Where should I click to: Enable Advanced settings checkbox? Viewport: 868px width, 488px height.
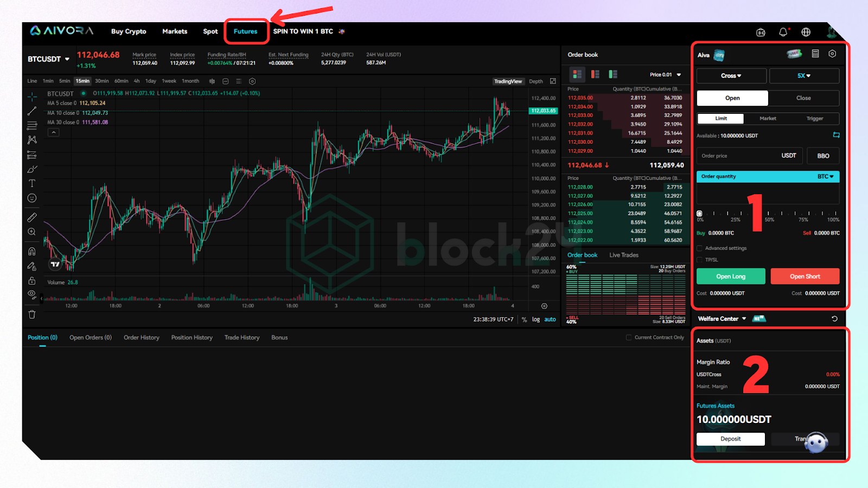(699, 248)
